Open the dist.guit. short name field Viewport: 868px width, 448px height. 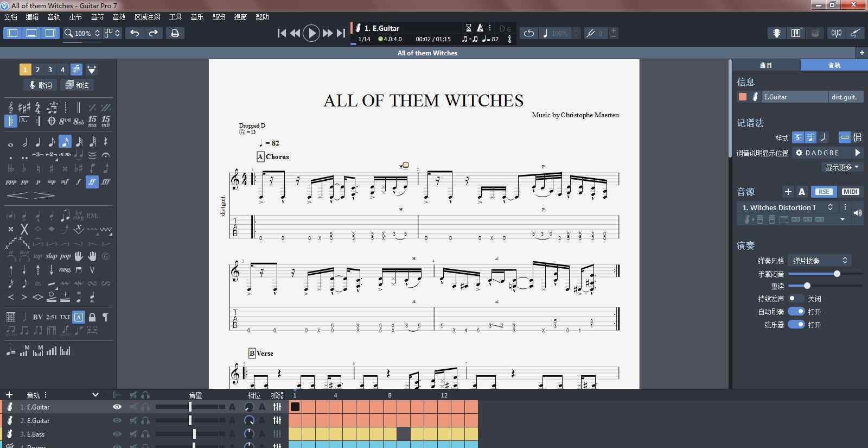click(x=845, y=97)
